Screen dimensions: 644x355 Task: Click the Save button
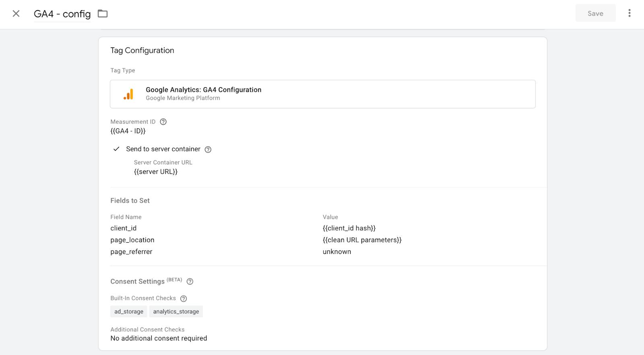pyautogui.click(x=595, y=13)
